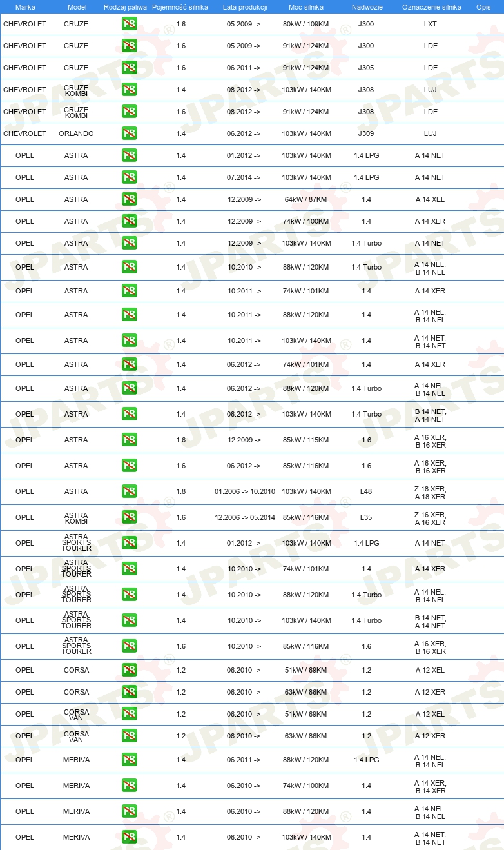Click the Opis column header
The height and width of the screenshot is (850, 504).
483,6
